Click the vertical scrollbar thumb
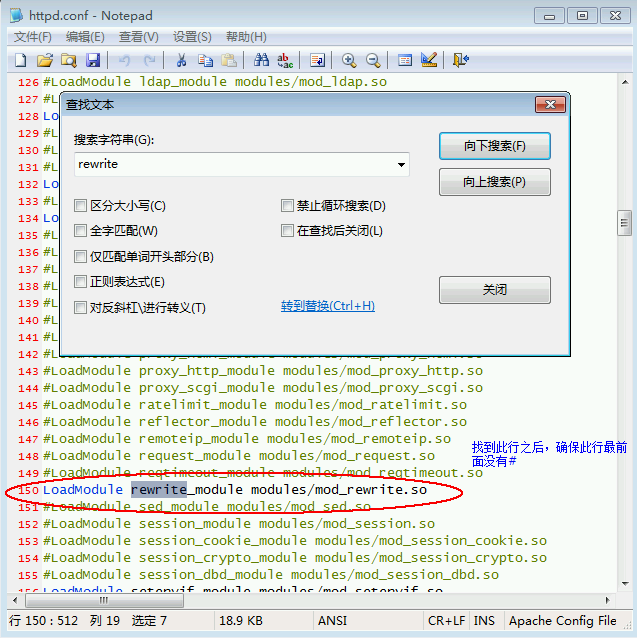The width and height of the screenshot is (637, 638). [x=624, y=223]
